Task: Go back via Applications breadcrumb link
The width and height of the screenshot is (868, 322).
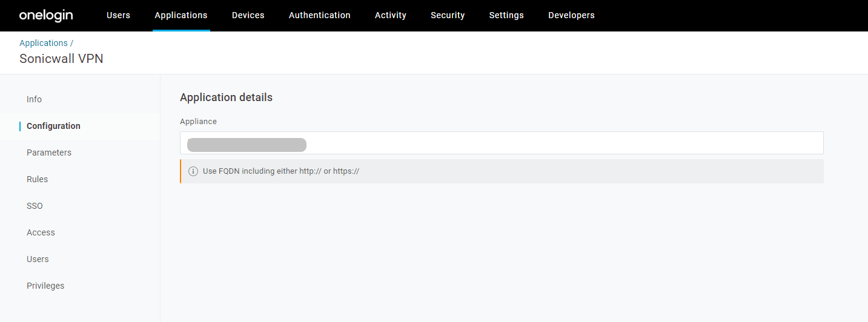Action: [x=44, y=43]
